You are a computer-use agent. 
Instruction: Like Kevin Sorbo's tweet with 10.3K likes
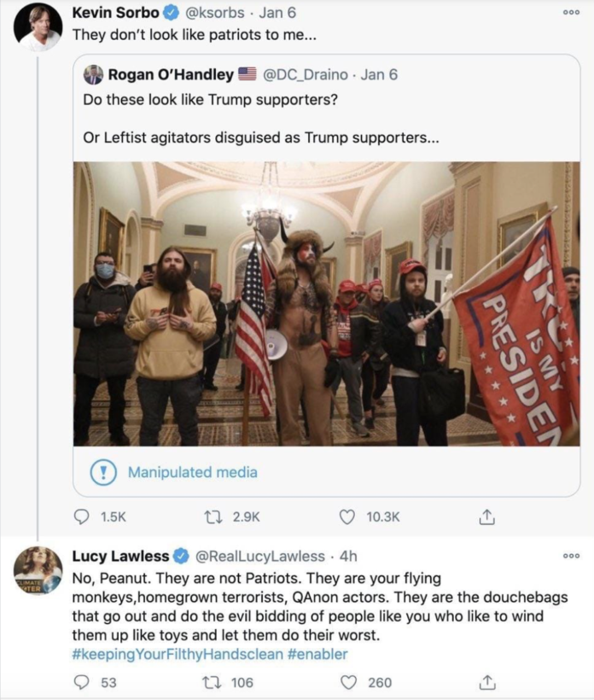click(x=347, y=517)
